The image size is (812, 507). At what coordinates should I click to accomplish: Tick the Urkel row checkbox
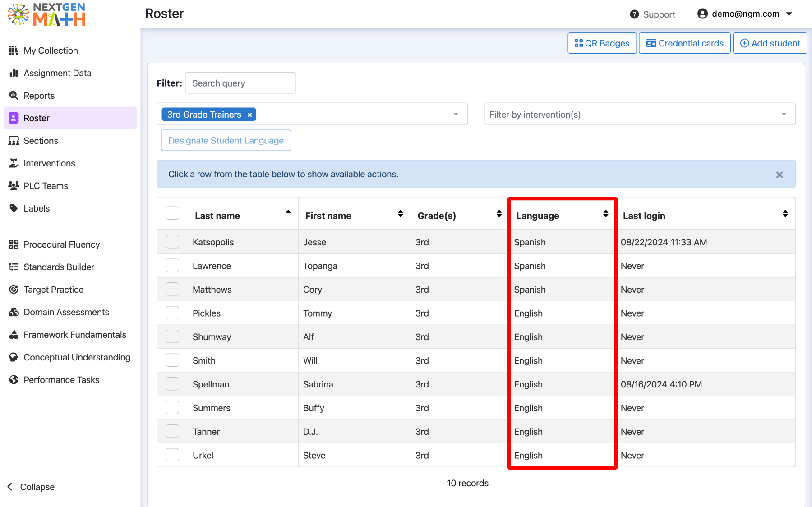pos(172,455)
